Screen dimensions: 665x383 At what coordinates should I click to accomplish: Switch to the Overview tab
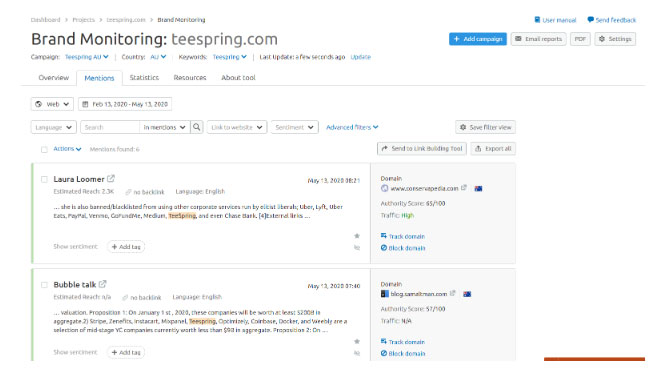coord(53,78)
